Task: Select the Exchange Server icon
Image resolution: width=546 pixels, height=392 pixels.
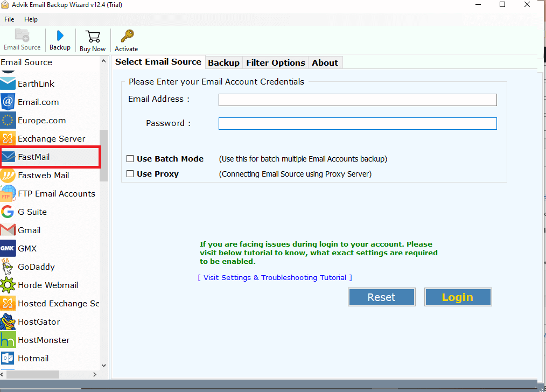Action: point(8,138)
